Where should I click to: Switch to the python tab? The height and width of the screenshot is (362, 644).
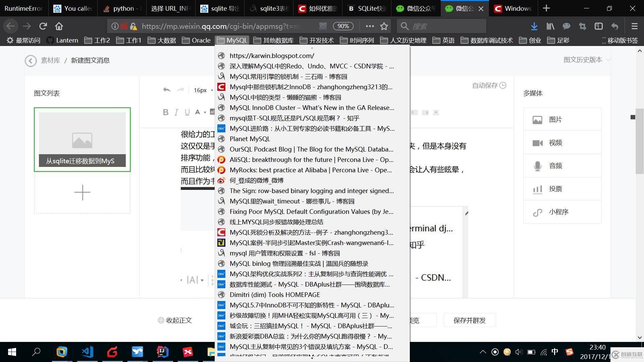(x=121, y=8)
